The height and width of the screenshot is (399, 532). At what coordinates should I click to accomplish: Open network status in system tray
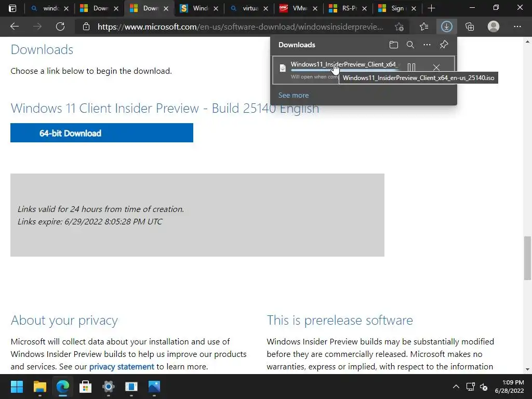coord(470,387)
